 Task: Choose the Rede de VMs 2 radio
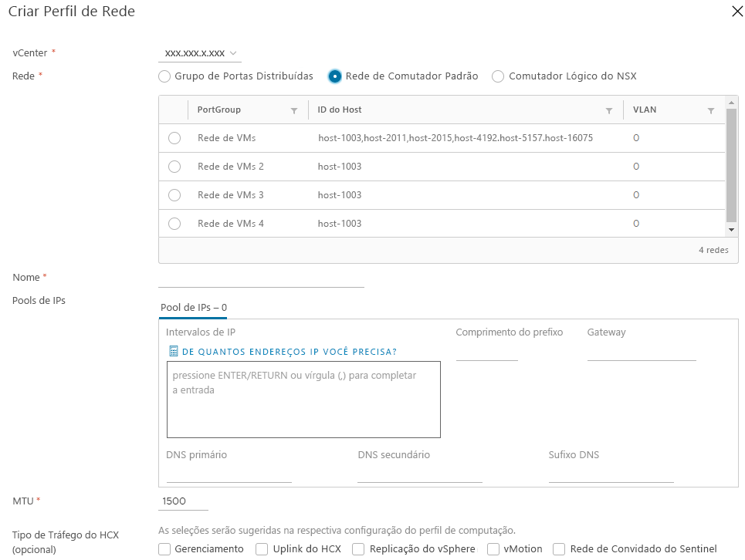(174, 167)
